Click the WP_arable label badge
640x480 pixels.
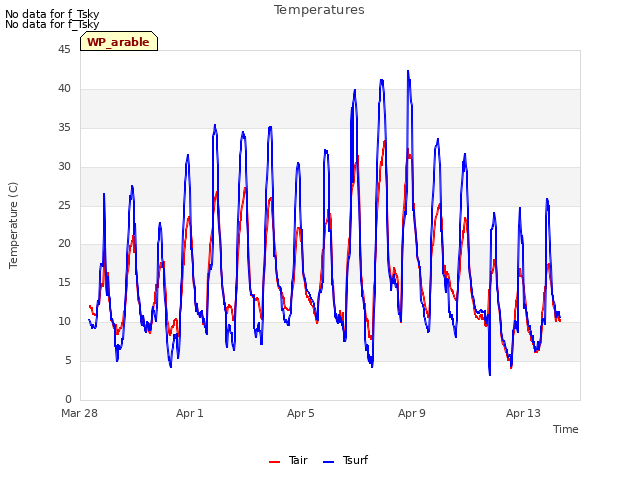point(119,41)
